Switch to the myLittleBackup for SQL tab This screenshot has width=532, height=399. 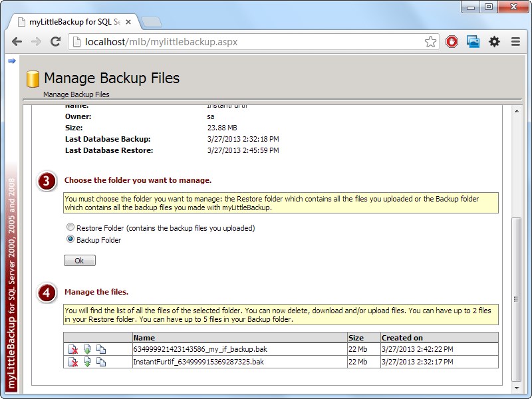74,22
